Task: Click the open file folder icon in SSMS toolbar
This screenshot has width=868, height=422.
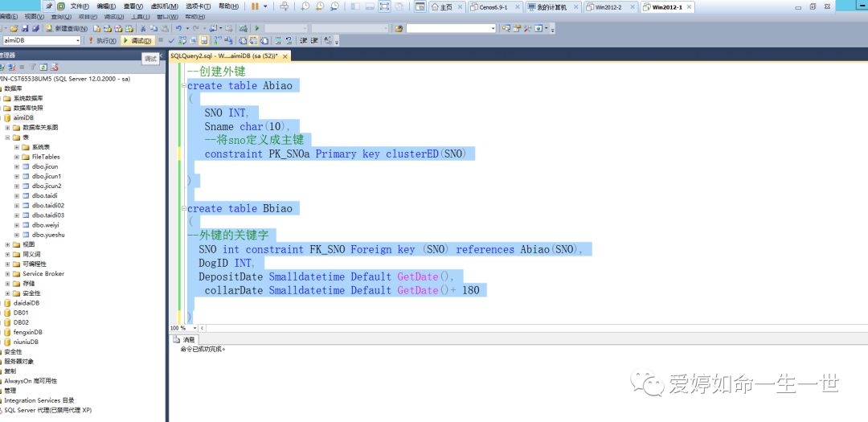Action: click(14, 28)
